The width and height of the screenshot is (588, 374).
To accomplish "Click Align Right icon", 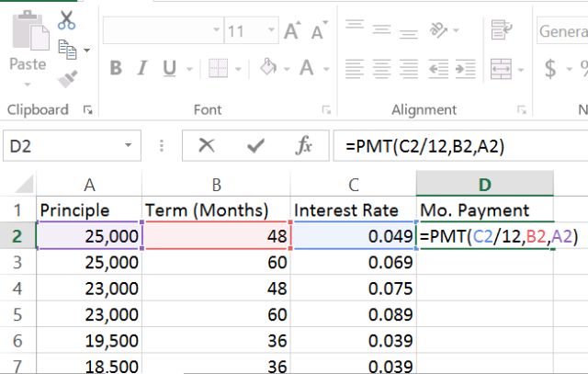I will tap(409, 69).
